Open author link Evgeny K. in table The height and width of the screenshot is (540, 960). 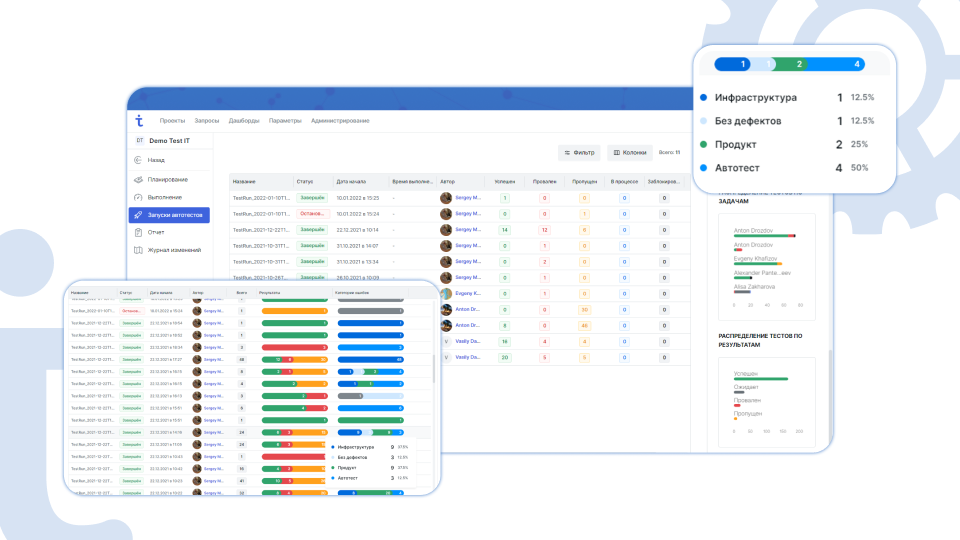coord(468,293)
